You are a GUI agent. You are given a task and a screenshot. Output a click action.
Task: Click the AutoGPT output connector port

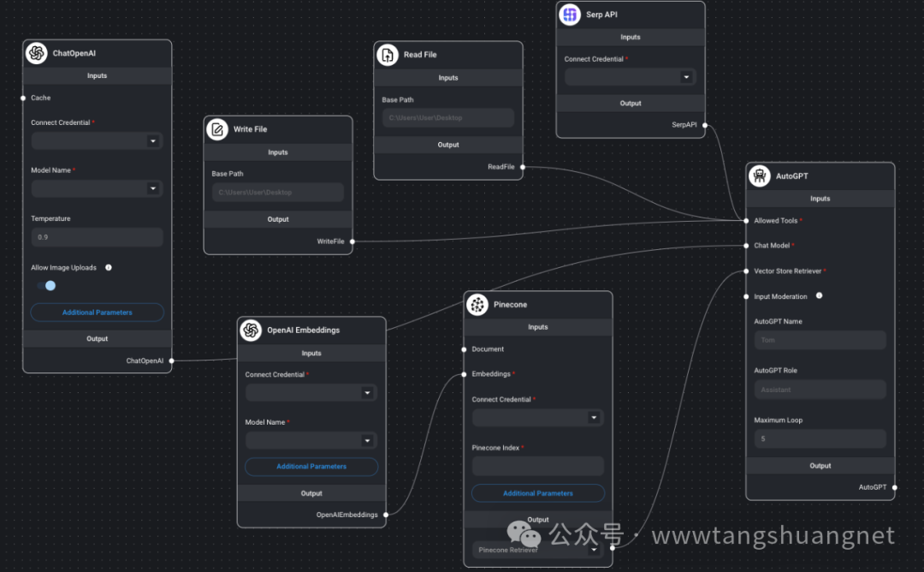(x=895, y=487)
